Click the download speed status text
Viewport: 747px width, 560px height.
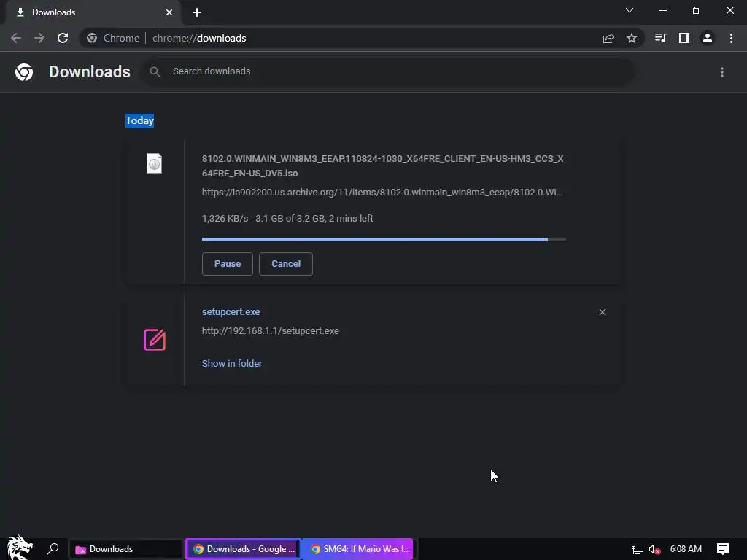click(287, 219)
